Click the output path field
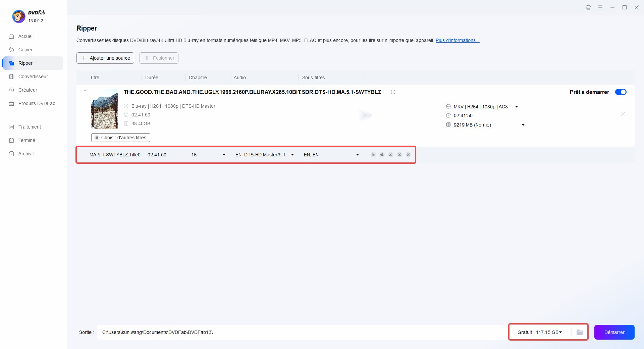 pyautogui.click(x=302, y=332)
